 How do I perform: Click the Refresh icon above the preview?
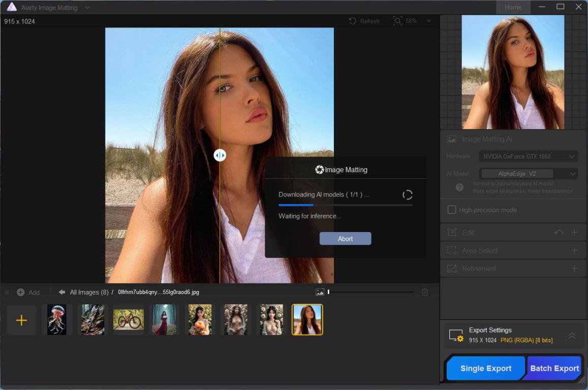pyautogui.click(x=352, y=21)
